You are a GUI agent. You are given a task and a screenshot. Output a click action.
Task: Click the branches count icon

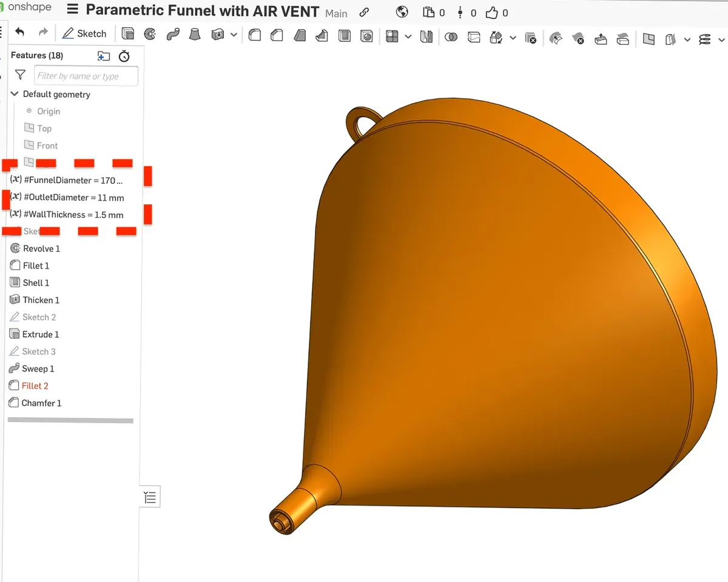(x=460, y=12)
